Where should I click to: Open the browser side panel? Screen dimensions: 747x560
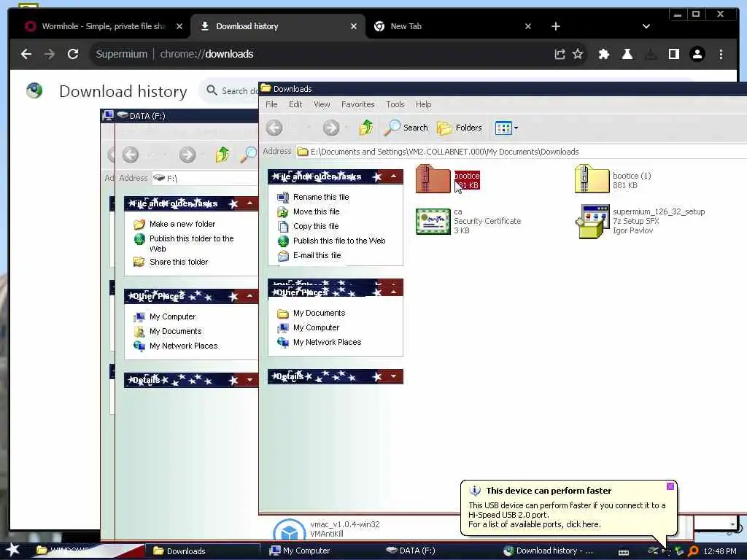point(673,54)
